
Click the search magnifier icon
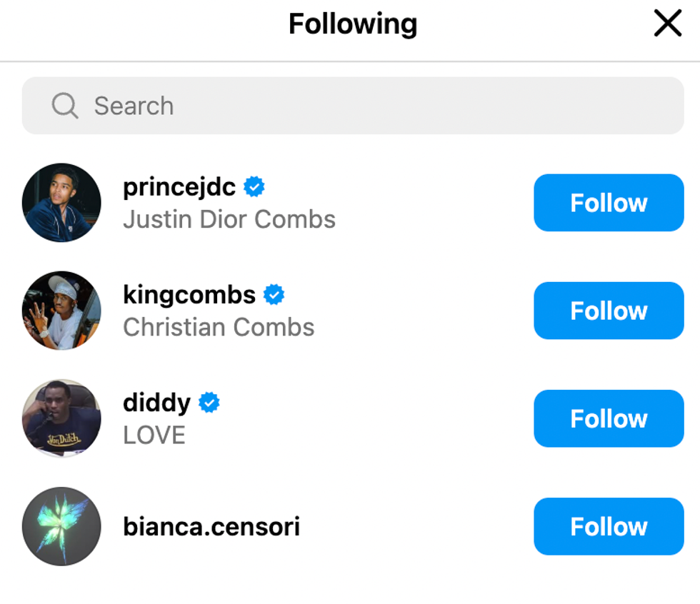click(x=65, y=106)
